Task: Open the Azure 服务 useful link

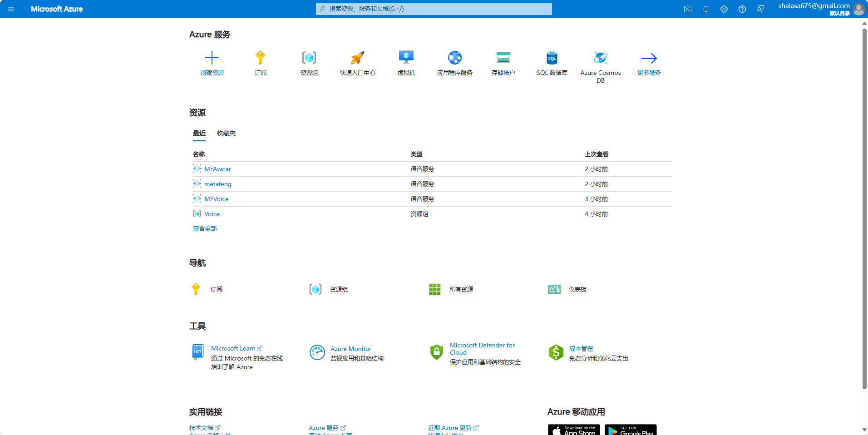Action: click(327, 428)
